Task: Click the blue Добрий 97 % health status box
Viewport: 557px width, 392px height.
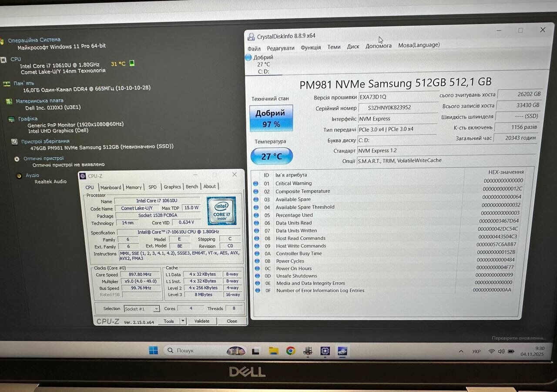Action: pos(271,118)
